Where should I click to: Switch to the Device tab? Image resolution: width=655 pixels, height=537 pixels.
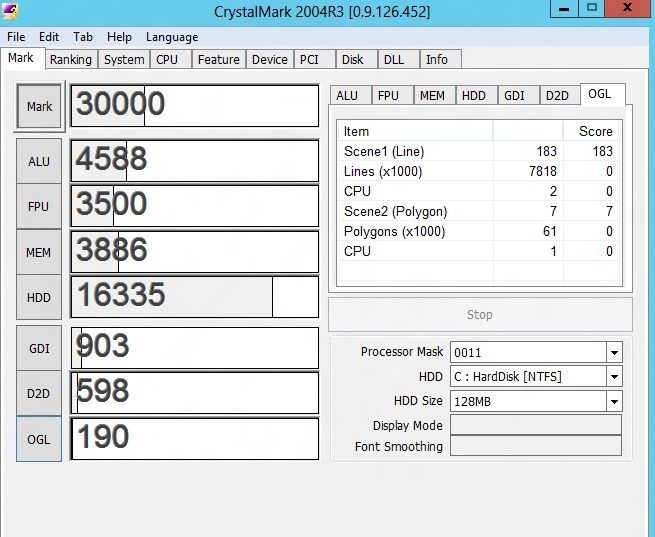click(269, 59)
